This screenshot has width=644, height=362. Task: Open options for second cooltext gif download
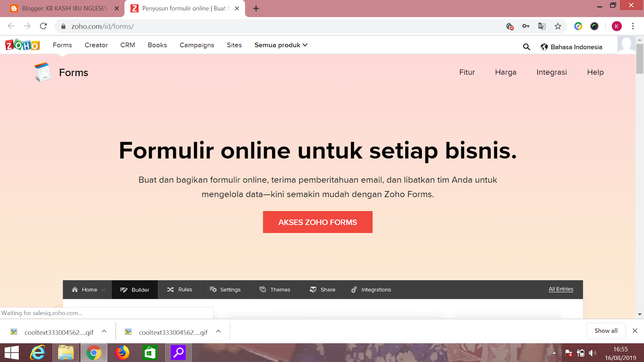[x=219, y=331]
